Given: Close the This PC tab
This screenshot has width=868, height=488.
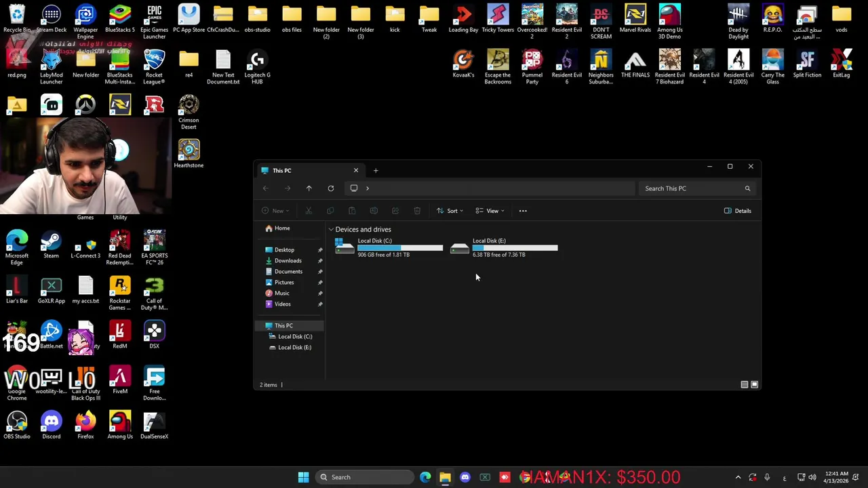Looking at the screenshot, I should (x=355, y=170).
